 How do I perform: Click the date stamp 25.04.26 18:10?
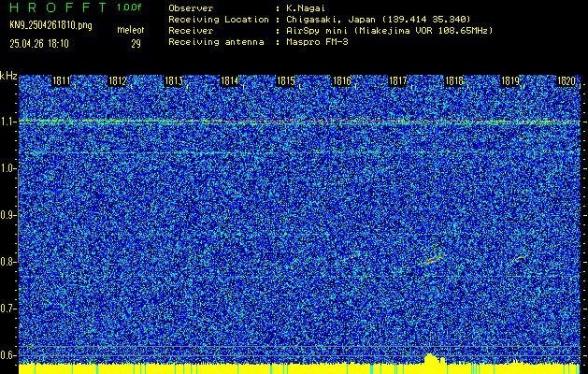click(x=39, y=44)
